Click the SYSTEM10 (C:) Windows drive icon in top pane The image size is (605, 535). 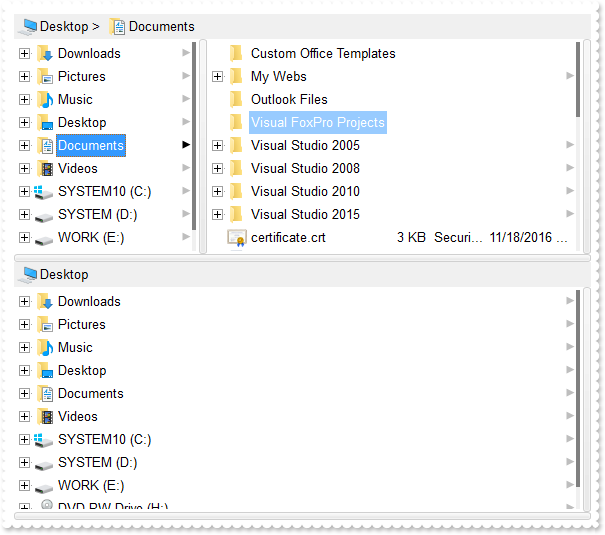point(45,191)
